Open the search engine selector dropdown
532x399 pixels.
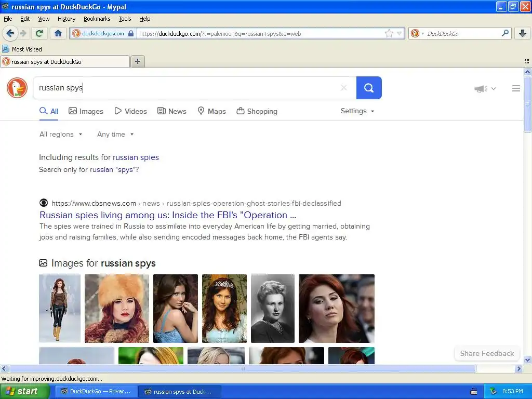(417, 33)
